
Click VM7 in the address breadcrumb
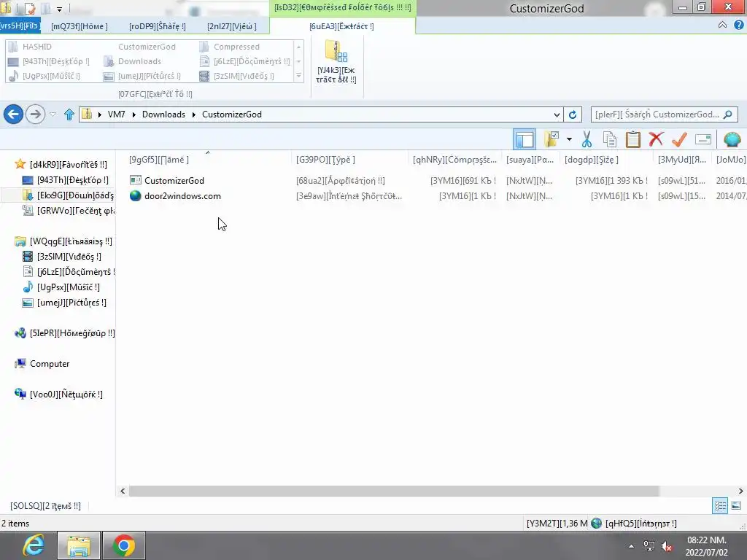[116, 114]
